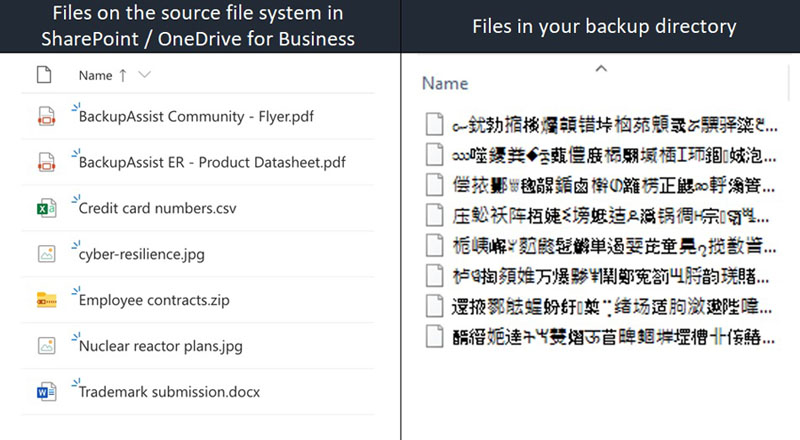This screenshot has width=800, height=440.
Task: Select the fifth garbled file name in backup directory
Action: coord(614,246)
